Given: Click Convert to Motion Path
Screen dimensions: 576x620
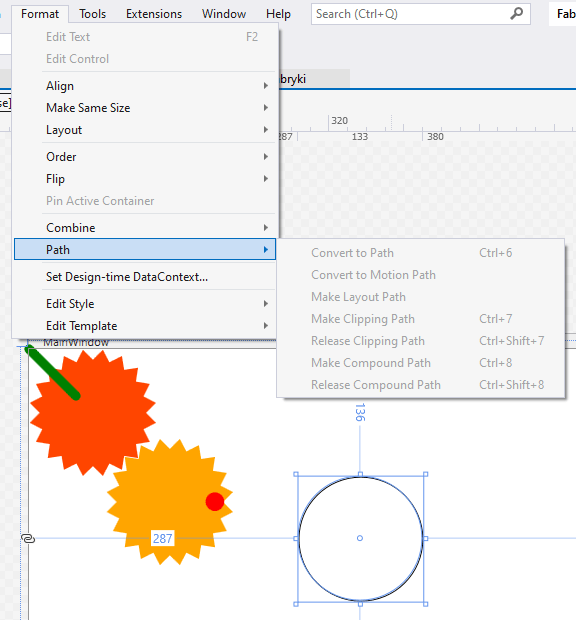Looking at the screenshot, I should (421, 275).
